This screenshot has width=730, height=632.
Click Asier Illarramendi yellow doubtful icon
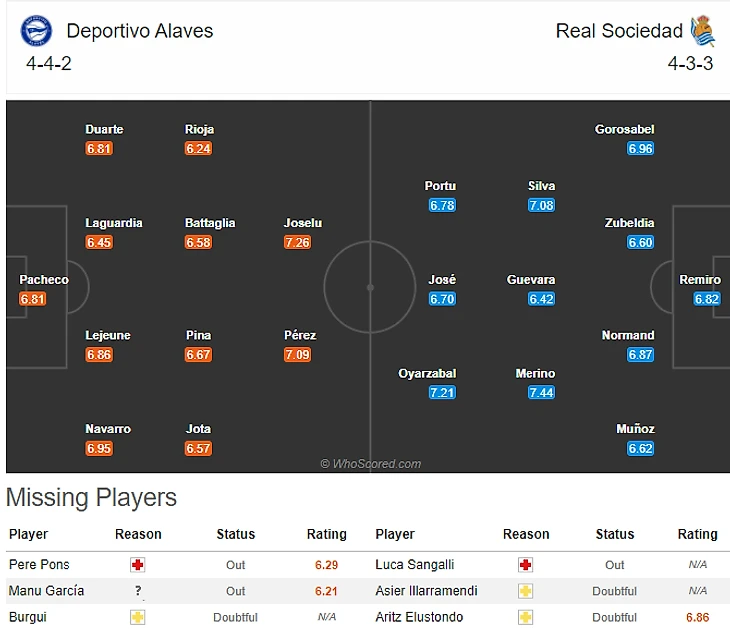[x=526, y=591]
